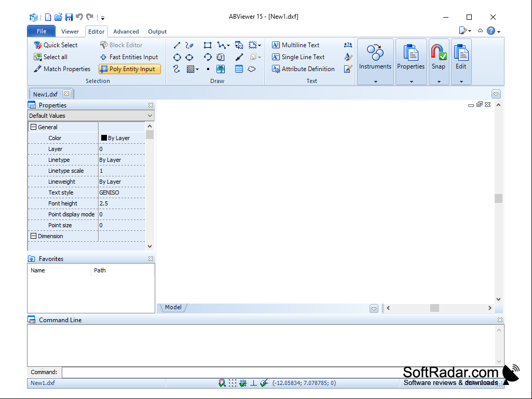Screen dimensions: 532x399
Task: Click Match Properties button
Action: click(x=62, y=69)
